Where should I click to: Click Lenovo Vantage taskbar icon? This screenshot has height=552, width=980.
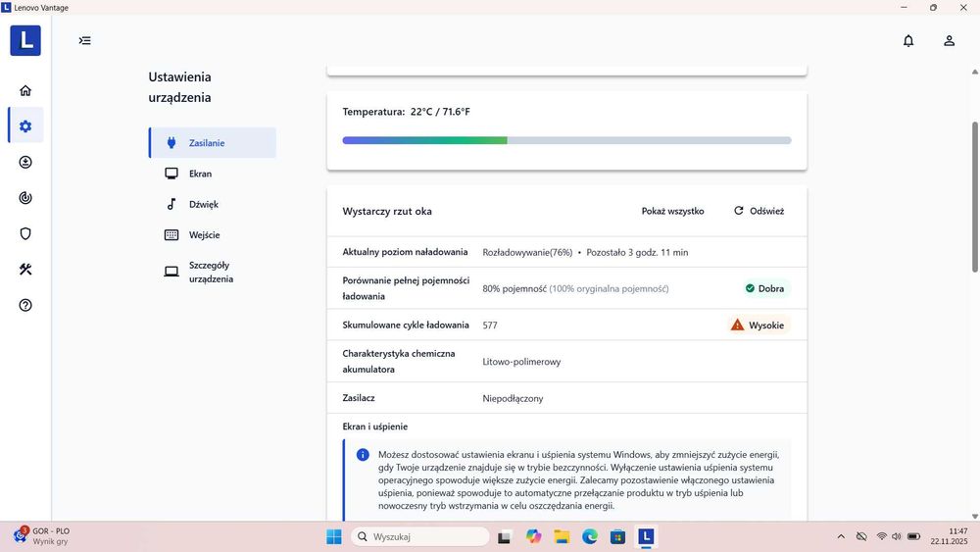[x=646, y=536]
